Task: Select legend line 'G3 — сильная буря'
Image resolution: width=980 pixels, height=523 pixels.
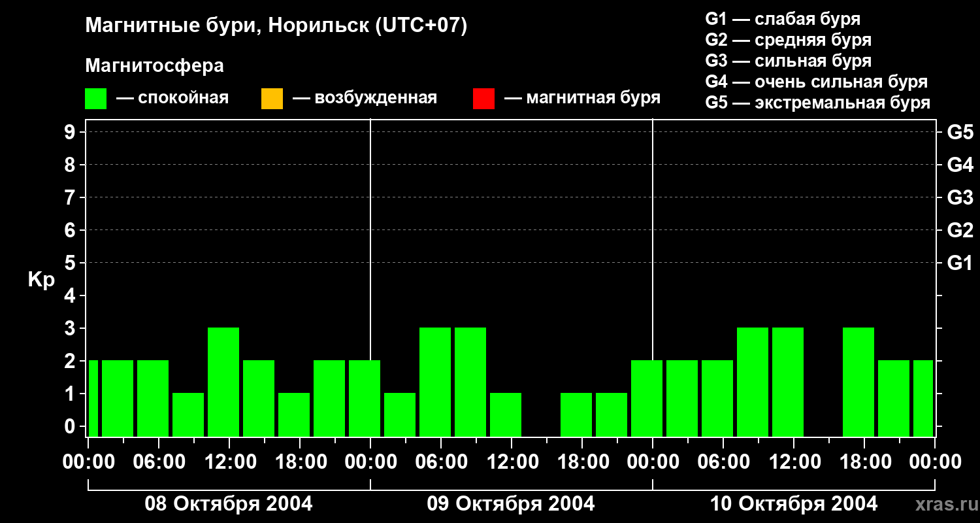Action: [x=788, y=61]
